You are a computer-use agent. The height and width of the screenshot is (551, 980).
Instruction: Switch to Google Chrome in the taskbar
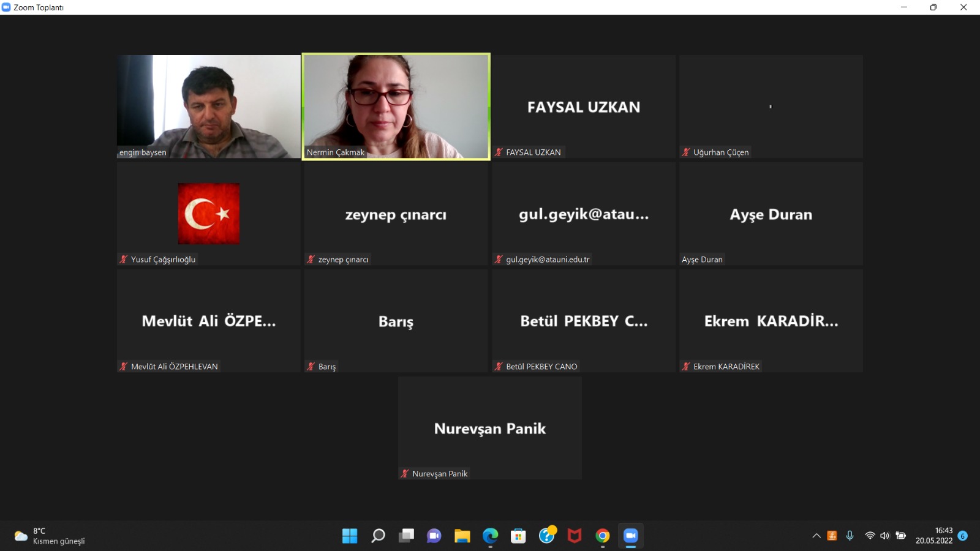(x=603, y=536)
